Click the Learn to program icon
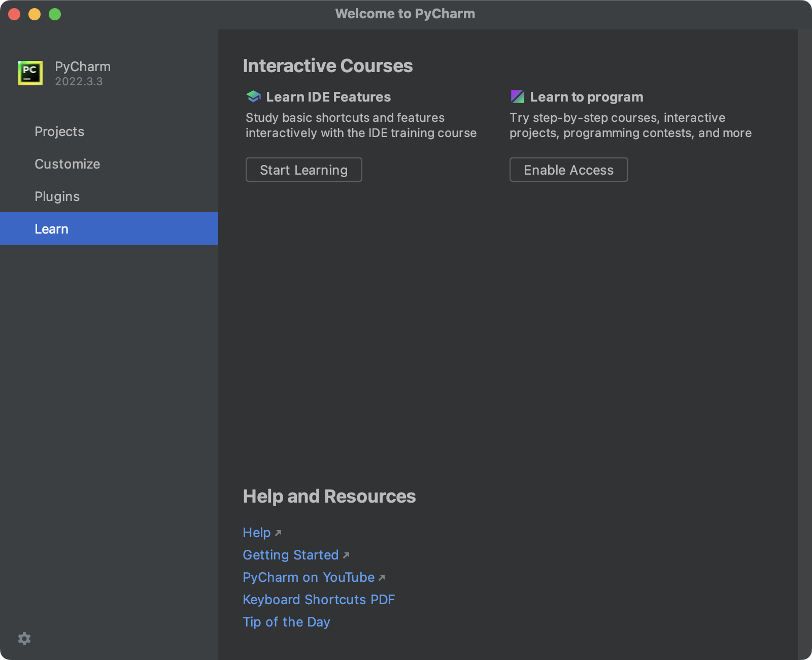This screenshot has height=660, width=812. 517,96
